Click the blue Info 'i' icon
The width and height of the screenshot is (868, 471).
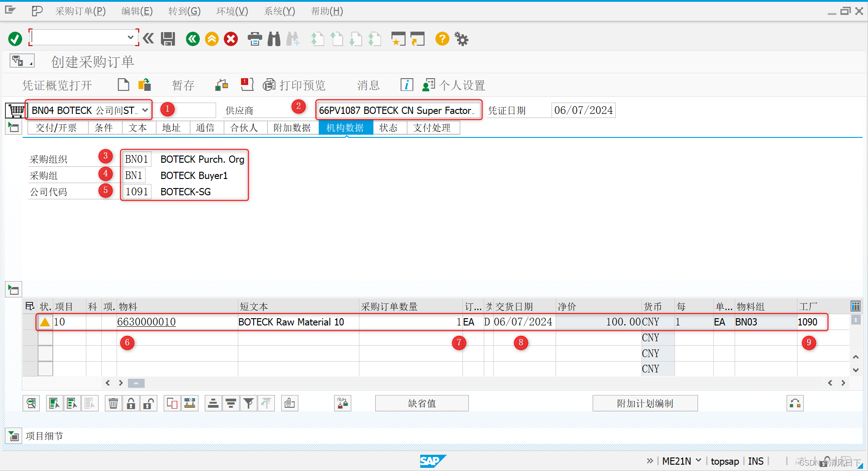[406, 85]
